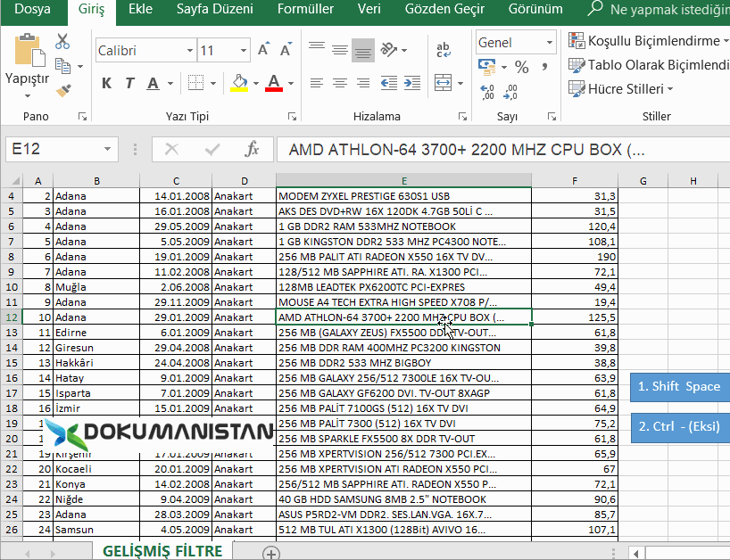Viewport: 730px width, 560px height.
Task: Align text right
Action: (363, 83)
